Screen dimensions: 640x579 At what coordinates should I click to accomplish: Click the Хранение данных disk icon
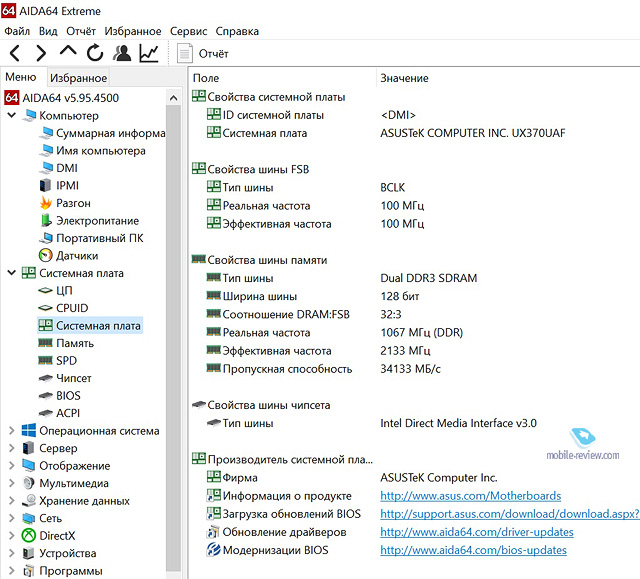coord(29,501)
